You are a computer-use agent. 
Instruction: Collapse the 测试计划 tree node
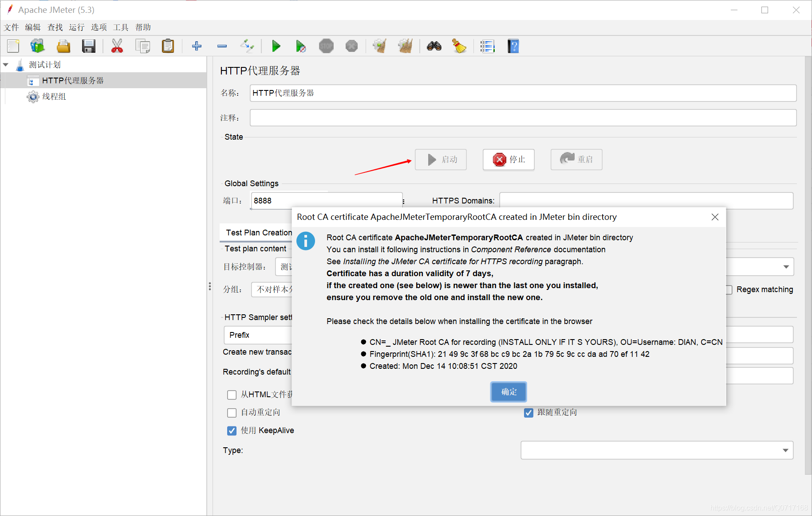6,65
